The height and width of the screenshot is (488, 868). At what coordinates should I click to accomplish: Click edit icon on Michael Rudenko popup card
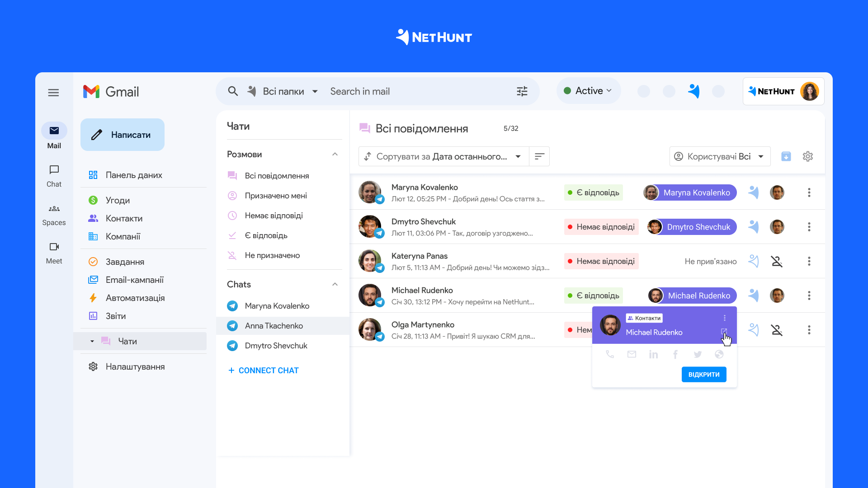coord(724,332)
